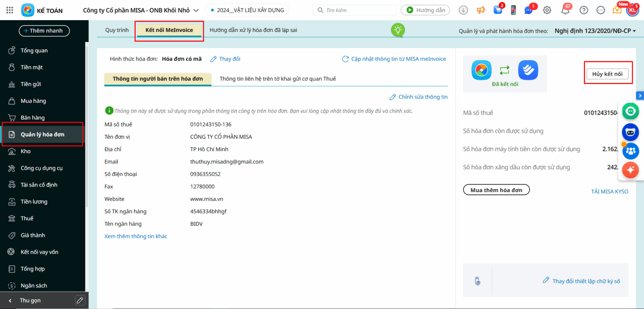The width and height of the screenshot is (644, 309).
Task: Open the nine-dot app launcher grid
Action: coord(10,10)
